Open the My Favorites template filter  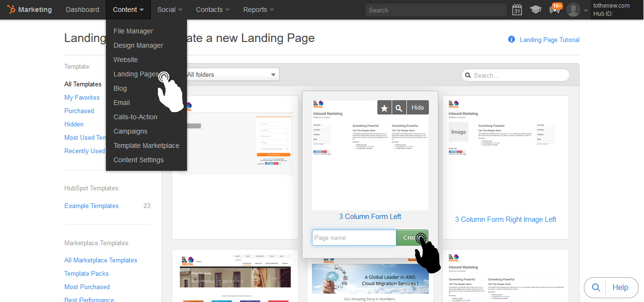click(82, 97)
